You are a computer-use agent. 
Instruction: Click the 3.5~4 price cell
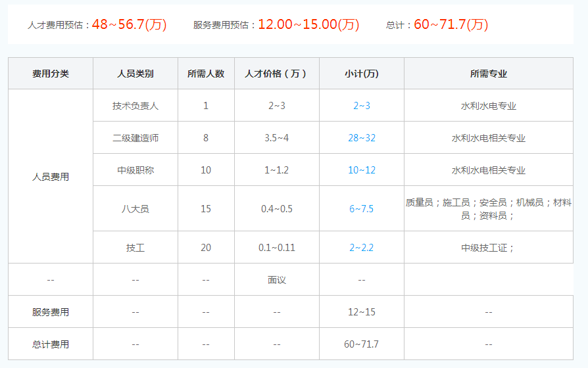click(277, 138)
